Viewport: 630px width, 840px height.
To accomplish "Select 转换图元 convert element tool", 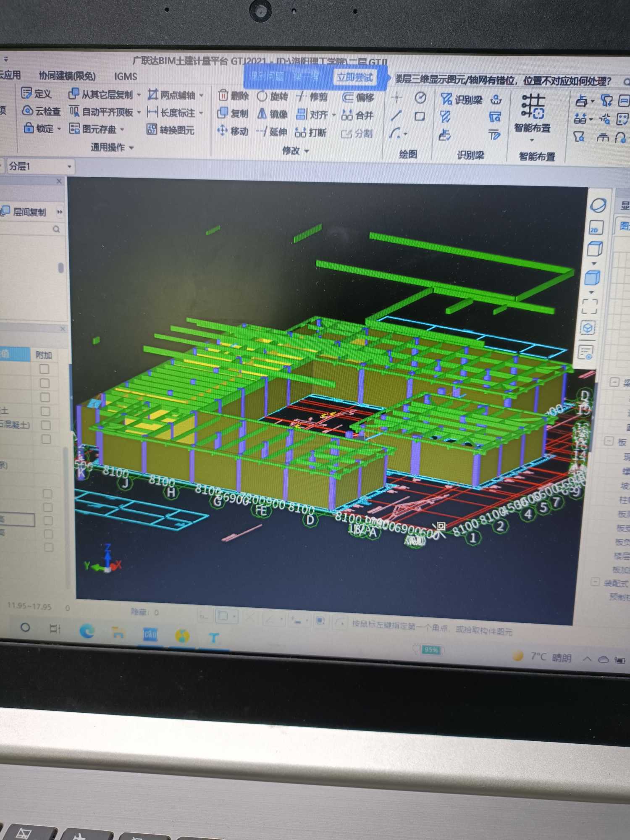I will coord(170,130).
